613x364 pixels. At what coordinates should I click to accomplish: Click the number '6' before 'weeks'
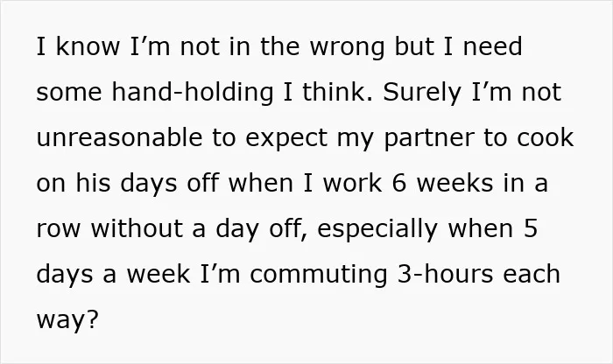399,183
